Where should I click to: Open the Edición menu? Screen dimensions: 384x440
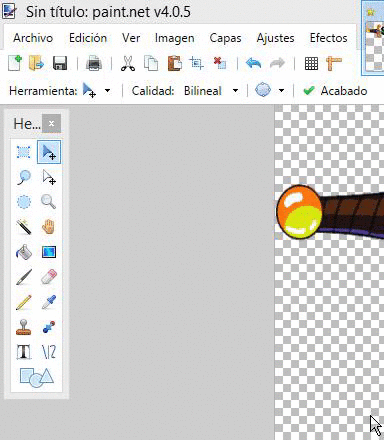pyautogui.click(x=88, y=38)
